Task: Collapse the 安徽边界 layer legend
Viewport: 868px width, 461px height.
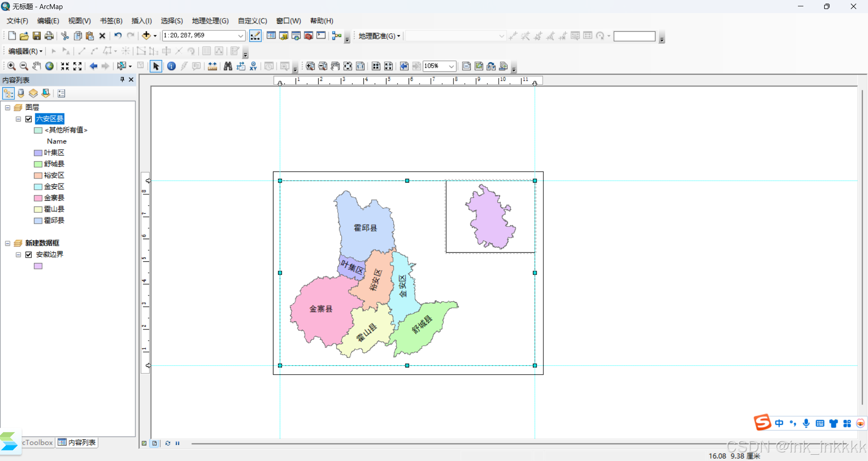Action: [19, 255]
